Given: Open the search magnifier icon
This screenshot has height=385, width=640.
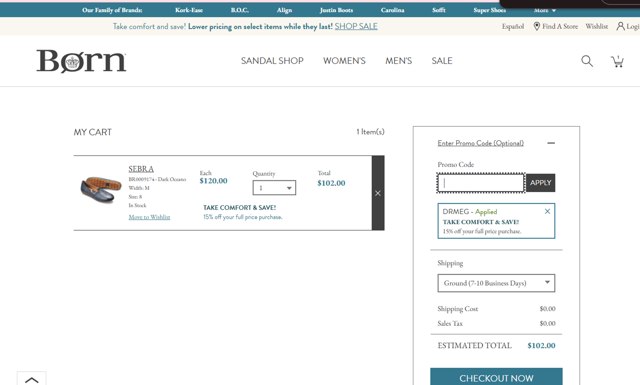Looking at the screenshot, I should coord(587,61).
